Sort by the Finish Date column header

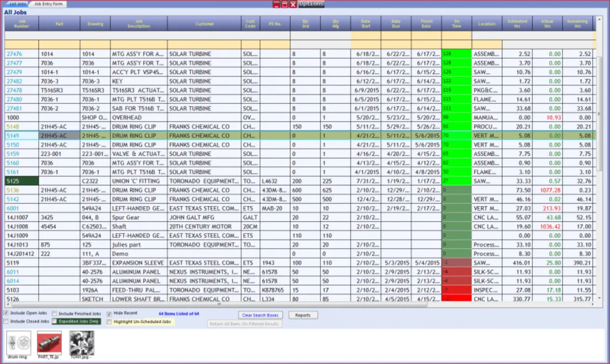(426, 23)
